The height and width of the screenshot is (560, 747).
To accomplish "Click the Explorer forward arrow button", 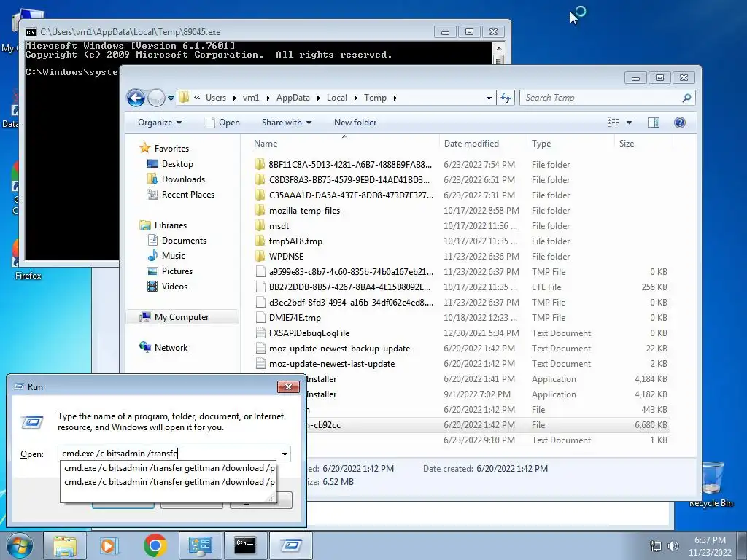I will point(156,98).
